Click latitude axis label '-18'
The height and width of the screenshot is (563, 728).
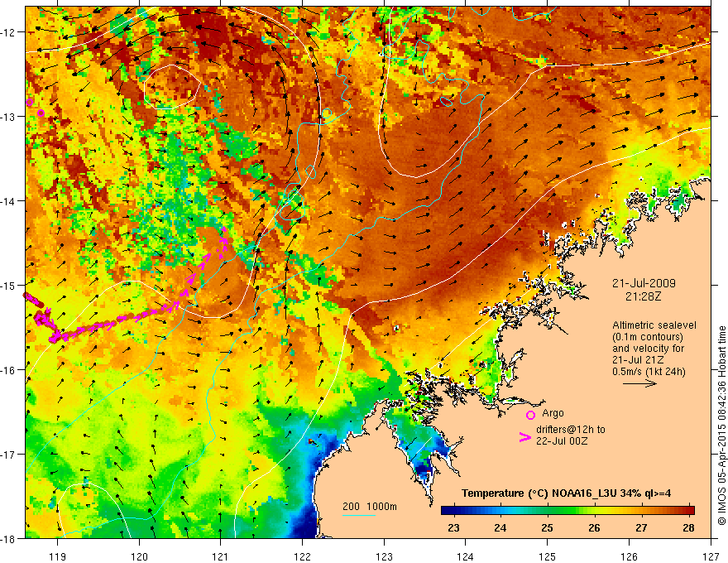9,539
